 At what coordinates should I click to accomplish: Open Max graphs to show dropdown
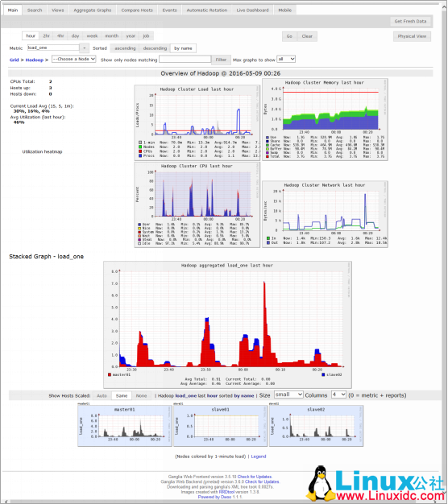[286, 59]
